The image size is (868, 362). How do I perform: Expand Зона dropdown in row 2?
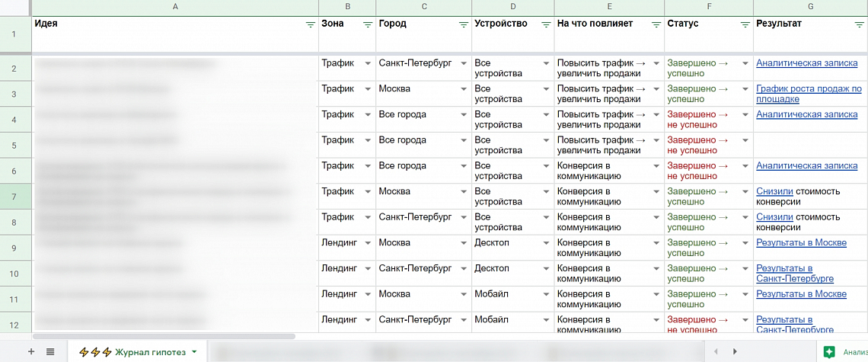[x=368, y=64]
